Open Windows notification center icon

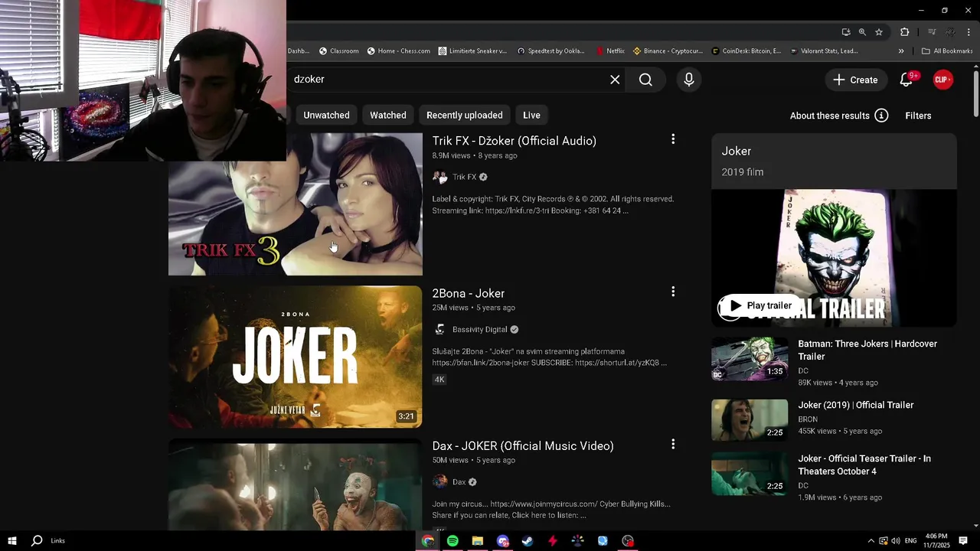(x=963, y=541)
